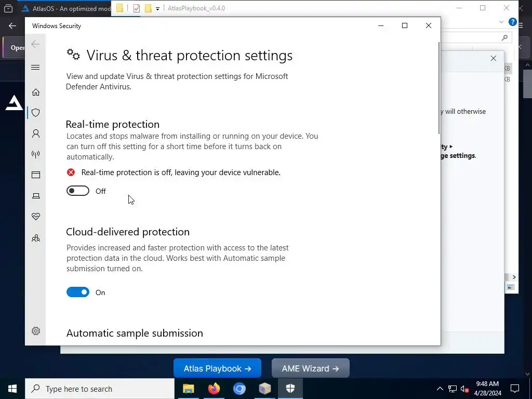This screenshot has width=532, height=399.
Task: Click the Explorer help question mark icon
Action: click(x=513, y=22)
